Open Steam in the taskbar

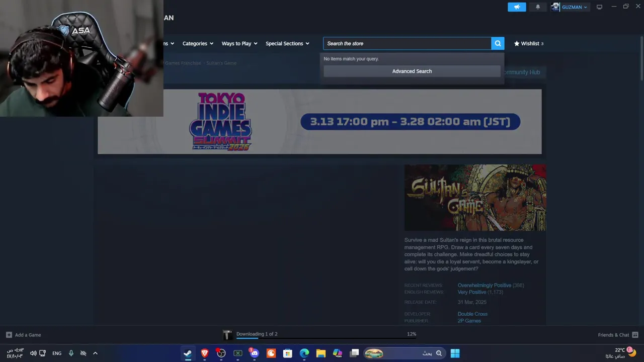[x=188, y=353]
